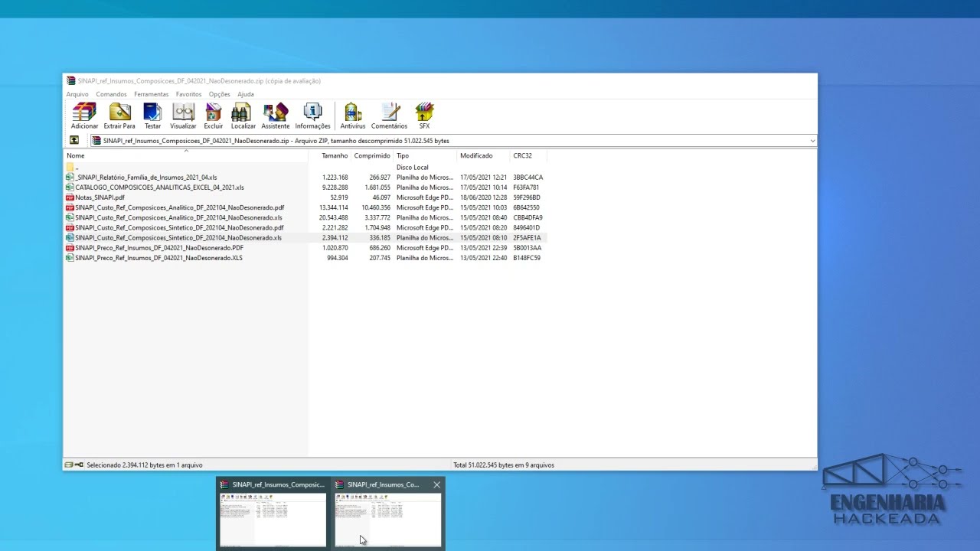Open the Ajuda menu

pyautogui.click(x=246, y=94)
